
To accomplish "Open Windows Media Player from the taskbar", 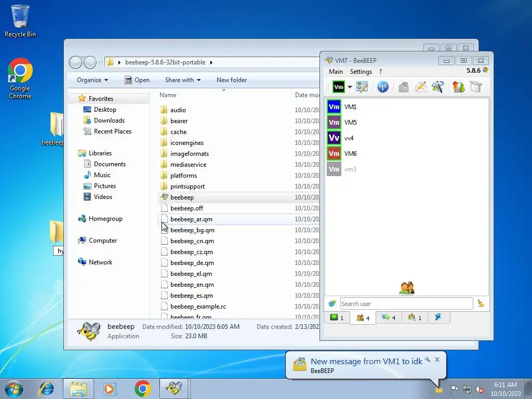I will click(x=110, y=389).
